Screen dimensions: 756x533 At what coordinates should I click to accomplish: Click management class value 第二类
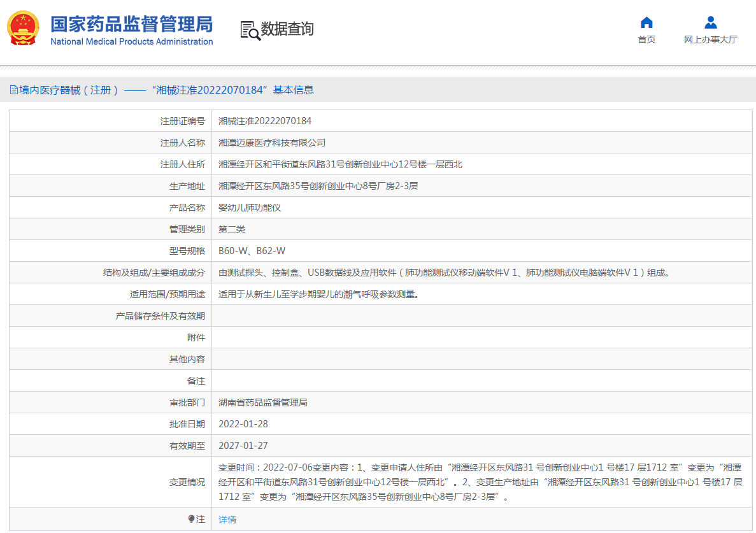point(232,229)
